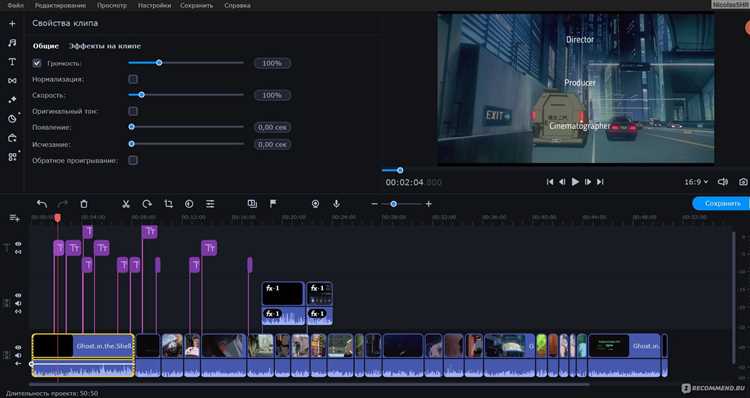Play the preview video

click(575, 182)
